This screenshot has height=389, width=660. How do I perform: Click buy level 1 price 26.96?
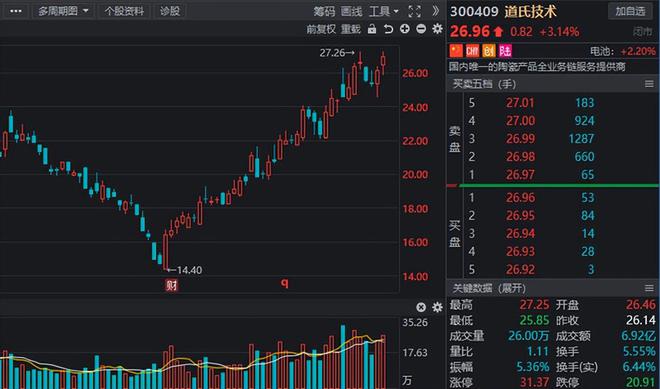tap(520, 197)
